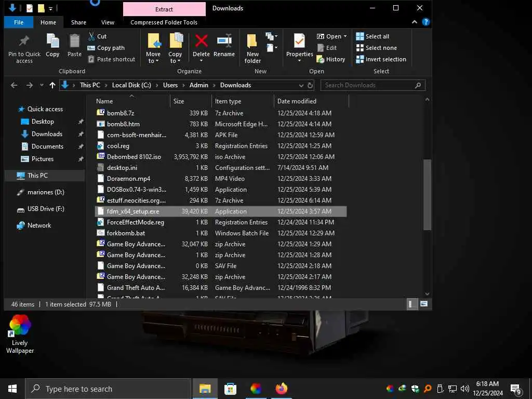Open recent locations dropdown arrow
This screenshot has height=399, width=532.
[x=42, y=85]
